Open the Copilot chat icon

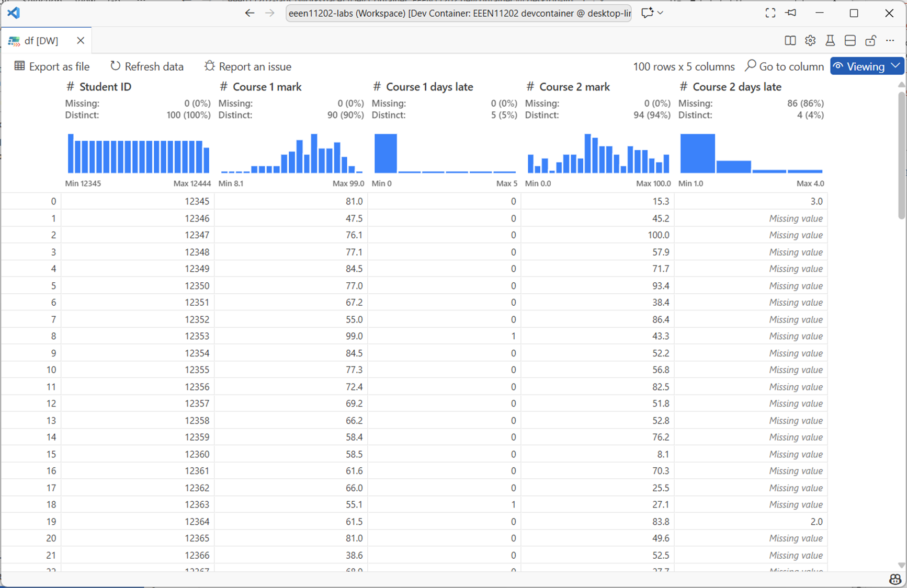tap(647, 13)
